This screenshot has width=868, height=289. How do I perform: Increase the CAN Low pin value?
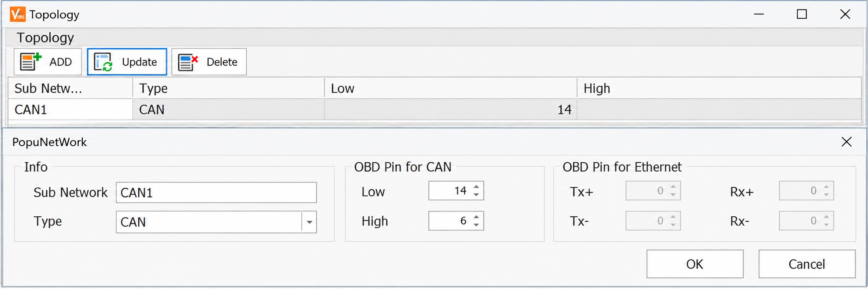pos(476,186)
